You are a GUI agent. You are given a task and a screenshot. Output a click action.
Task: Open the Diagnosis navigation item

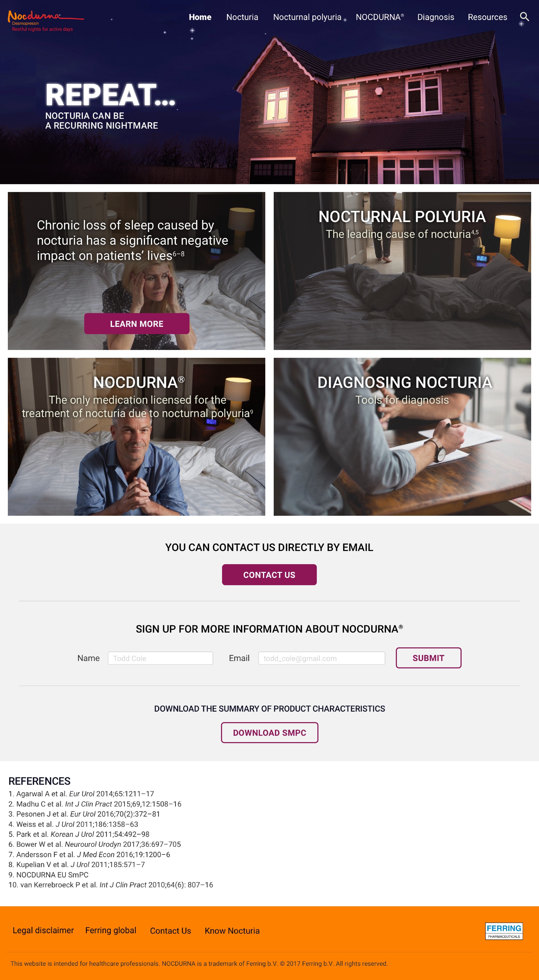point(436,17)
